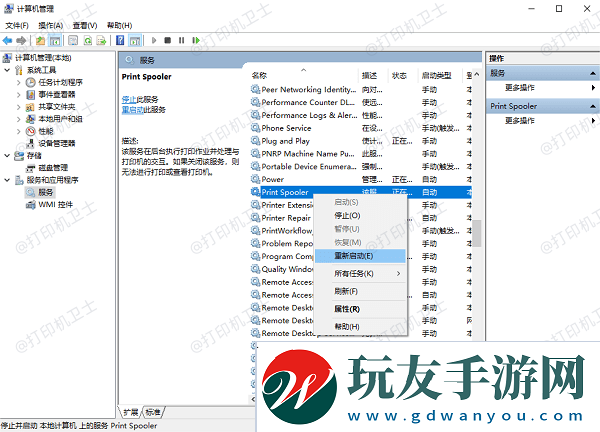The height and width of the screenshot is (432, 600).
Task: Select 事件查看器 in the tree
Action: coord(57,95)
